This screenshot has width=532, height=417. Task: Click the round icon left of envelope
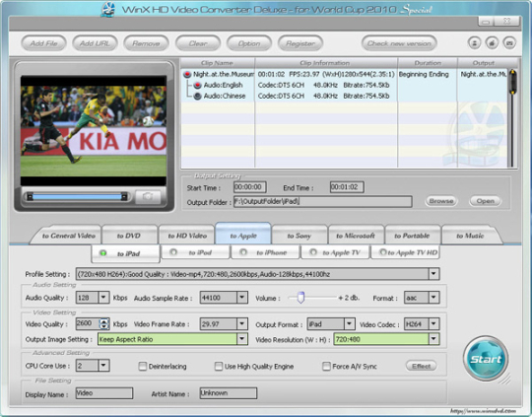point(492,43)
